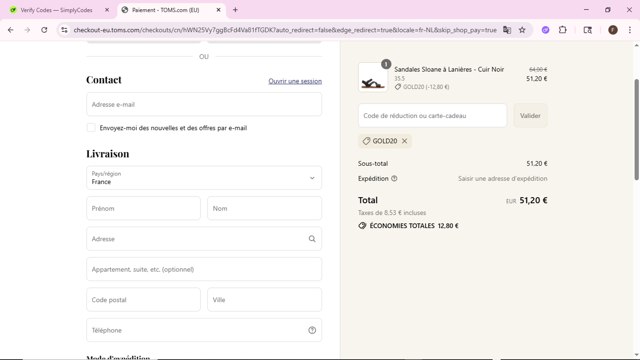Click the Total 51,20 € amount
Viewport: 640px width, 360px height.
533,200
